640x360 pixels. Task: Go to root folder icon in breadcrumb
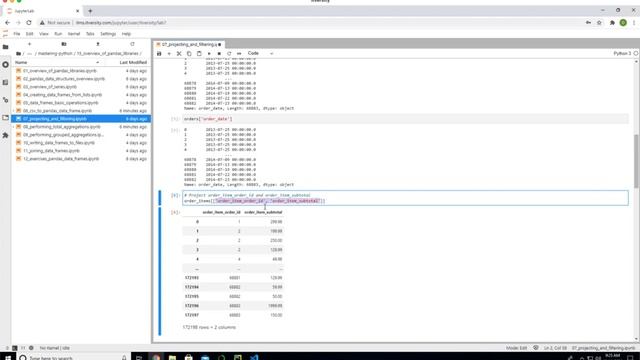coord(18,53)
